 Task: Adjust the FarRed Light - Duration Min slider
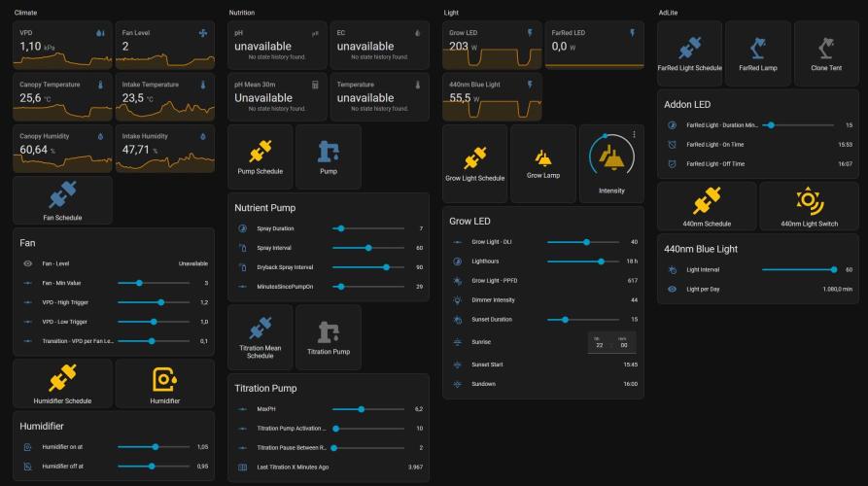click(x=798, y=125)
